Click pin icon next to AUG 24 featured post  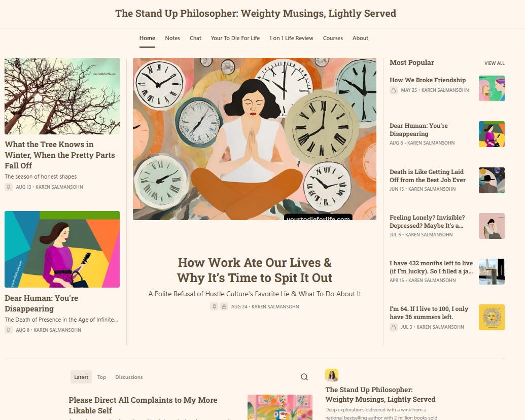(x=214, y=306)
